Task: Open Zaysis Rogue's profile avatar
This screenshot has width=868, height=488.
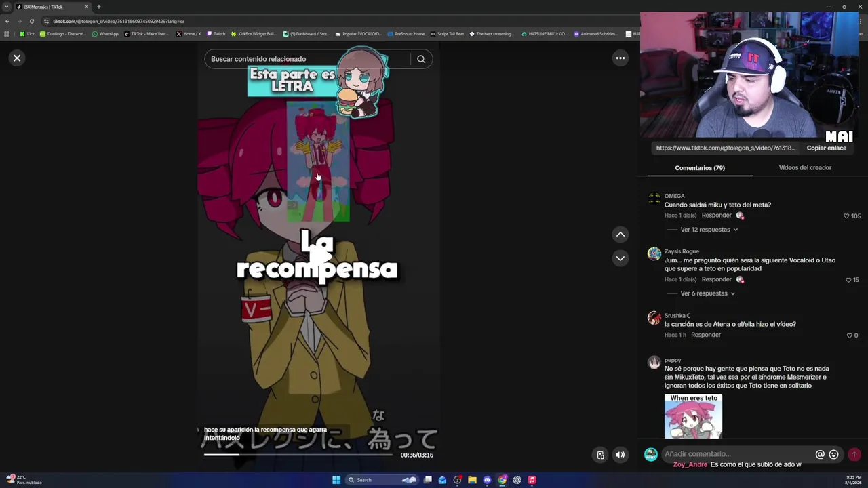Action: tap(654, 253)
